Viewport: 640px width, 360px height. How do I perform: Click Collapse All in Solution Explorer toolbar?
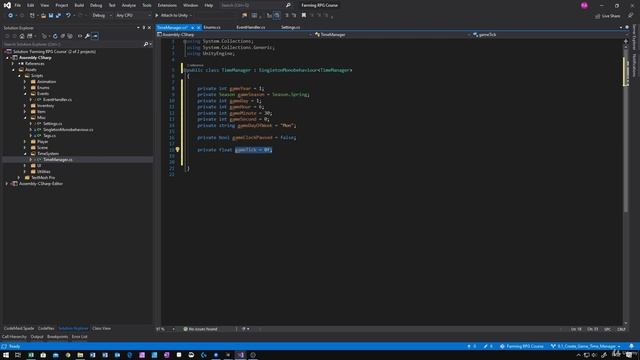coord(62,36)
